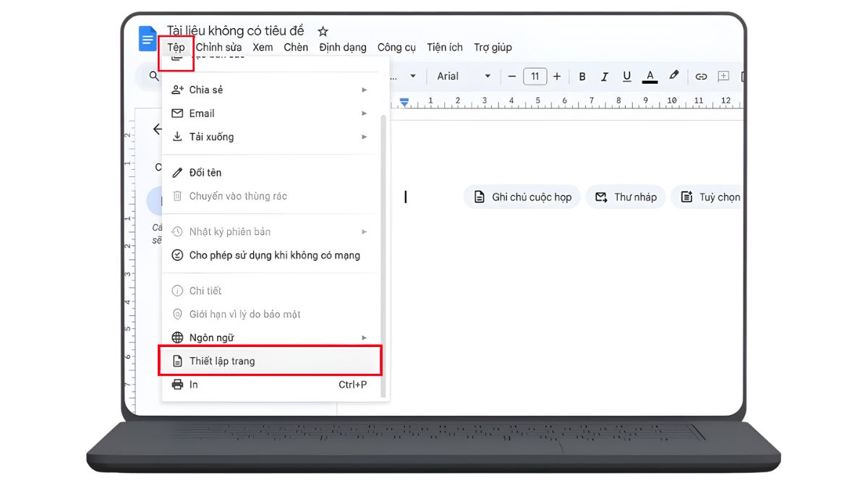
Task: Expand the 'Ngôn ngữ' submenu
Action: pos(365,337)
